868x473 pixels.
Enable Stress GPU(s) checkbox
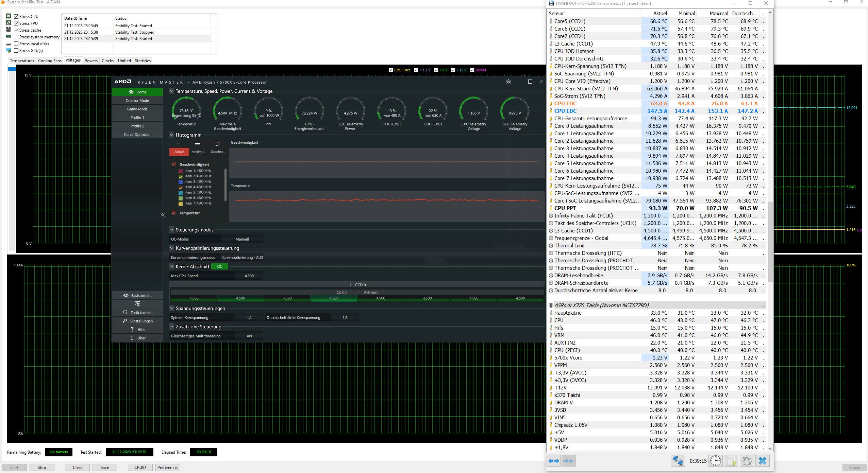(x=16, y=50)
